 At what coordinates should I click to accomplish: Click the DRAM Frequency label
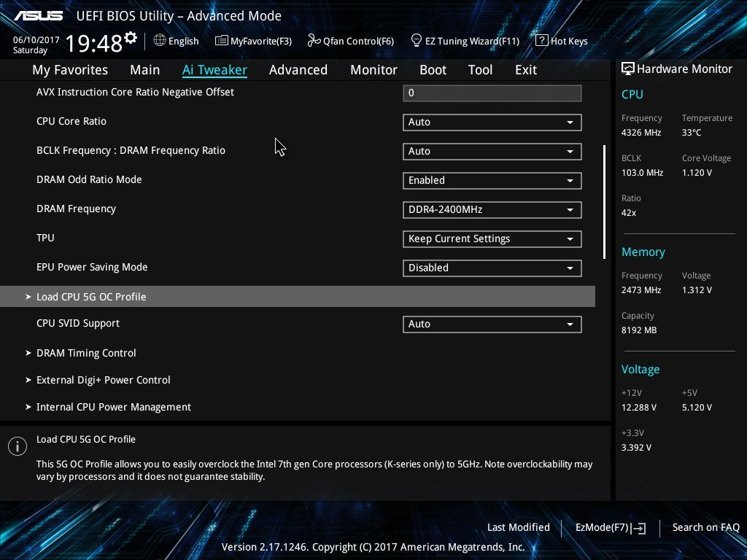76,209
